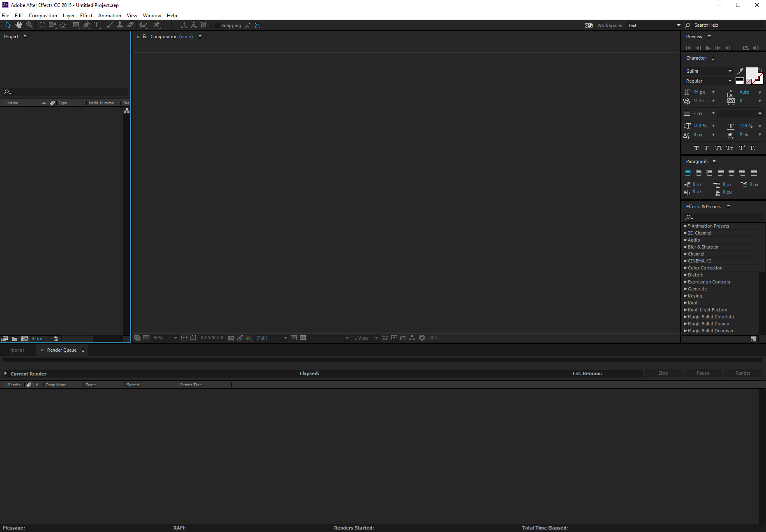Open the Character panel menu

coord(713,58)
